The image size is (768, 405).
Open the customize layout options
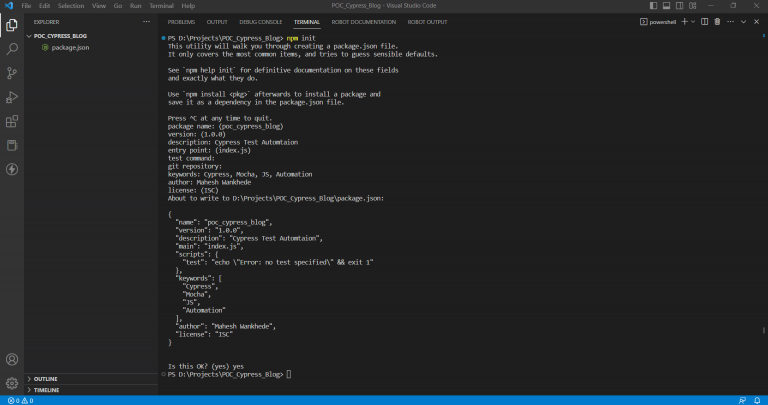(x=693, y=6)
